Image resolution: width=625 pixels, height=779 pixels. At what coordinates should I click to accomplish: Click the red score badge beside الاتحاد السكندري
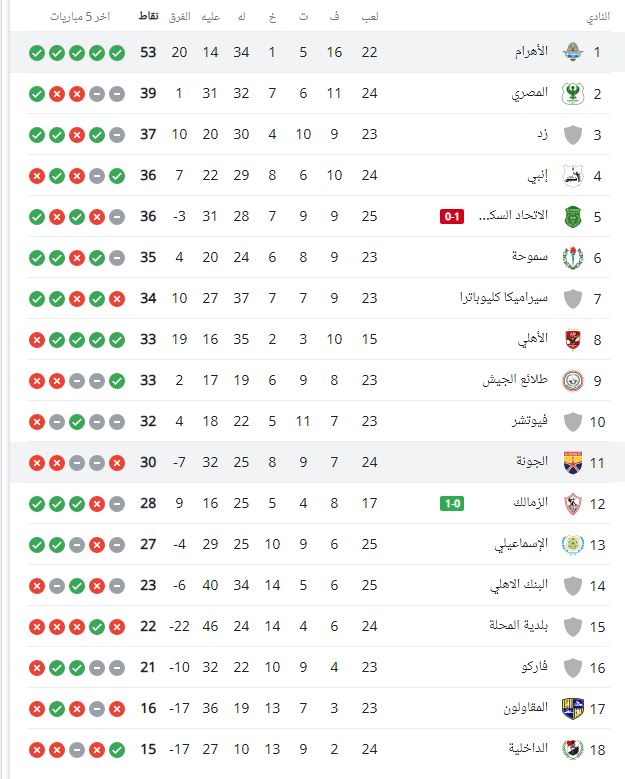coord(452,216)
